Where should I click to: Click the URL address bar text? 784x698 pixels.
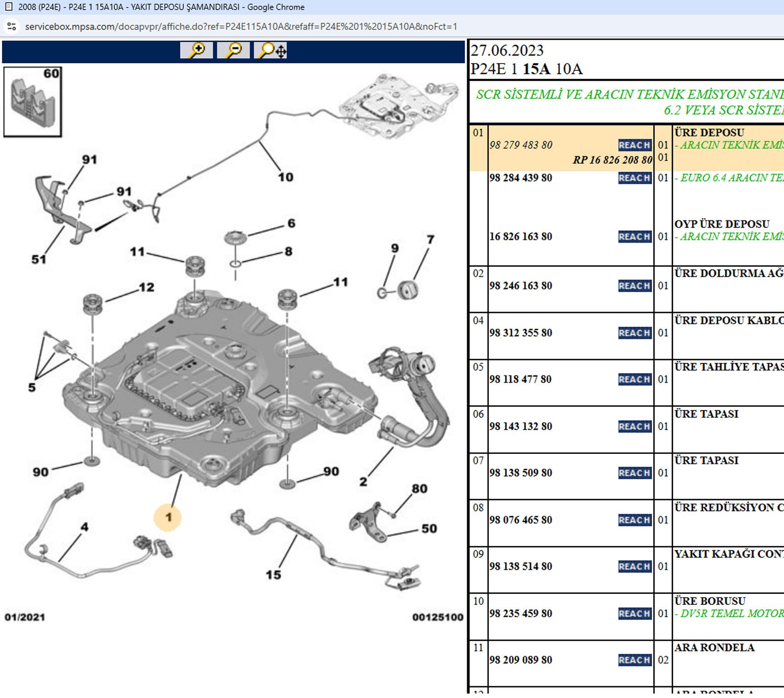pyautogui.click(x=241, y=26)
